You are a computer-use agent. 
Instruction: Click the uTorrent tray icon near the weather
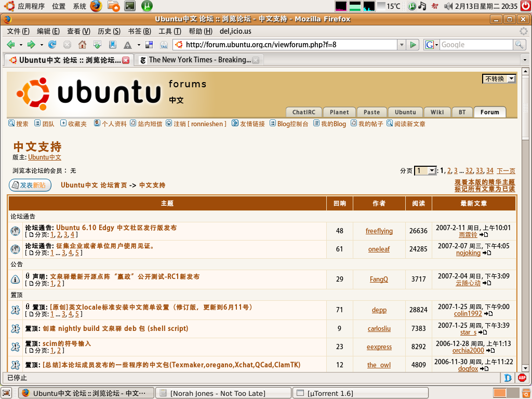click(412, 6)
